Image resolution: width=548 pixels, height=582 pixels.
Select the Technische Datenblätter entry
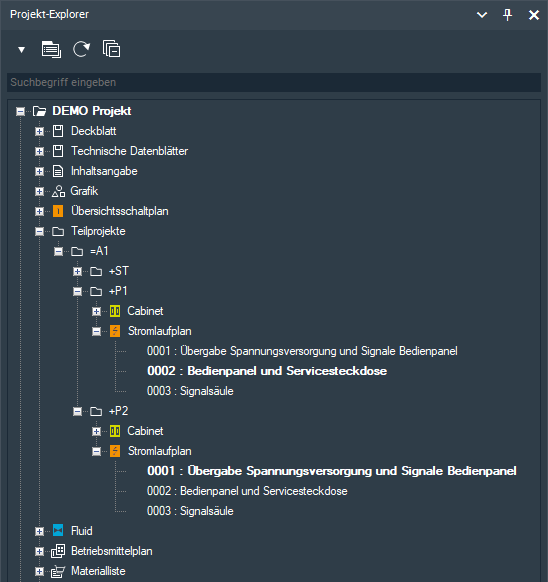(129, 151)
